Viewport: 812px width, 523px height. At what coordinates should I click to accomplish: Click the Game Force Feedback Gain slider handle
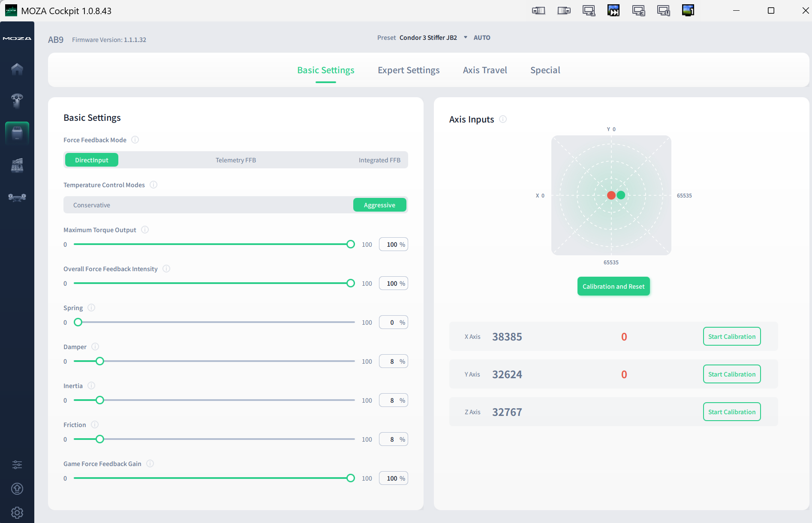click(351, 478)
